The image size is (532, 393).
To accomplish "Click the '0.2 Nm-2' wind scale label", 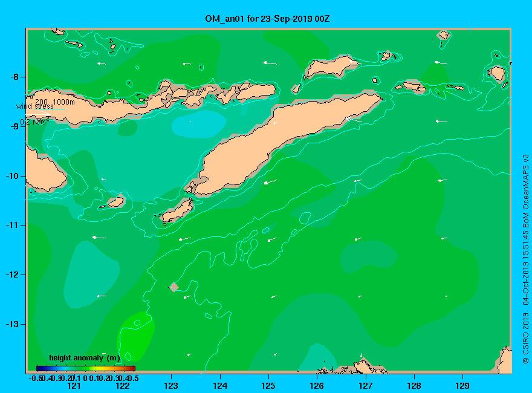I will pyautogui.click(x=34, y=122).
